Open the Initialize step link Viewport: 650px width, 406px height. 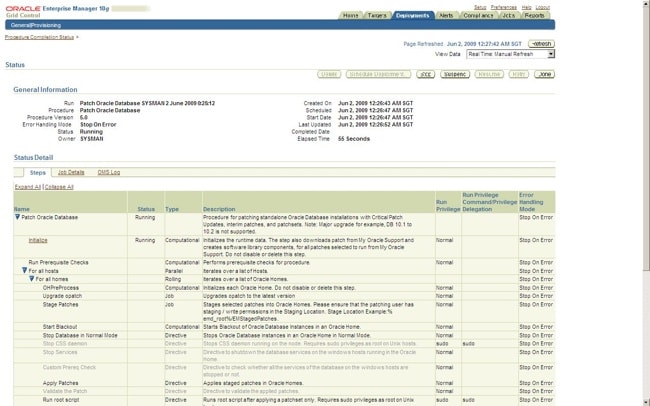[38, 240]
